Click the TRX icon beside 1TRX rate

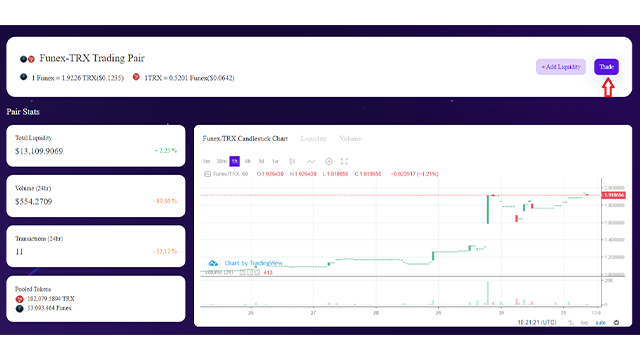click(136, 77)
